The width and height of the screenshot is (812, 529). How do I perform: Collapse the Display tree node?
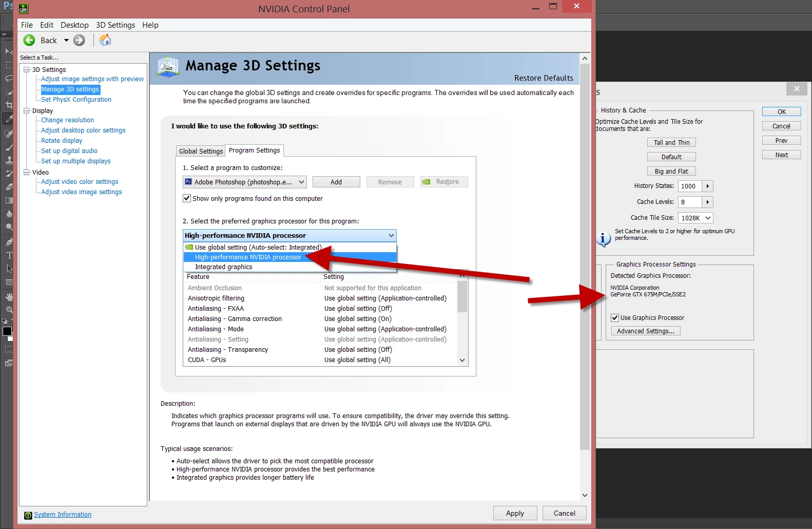pyautogui.click(x=27, y=110)
